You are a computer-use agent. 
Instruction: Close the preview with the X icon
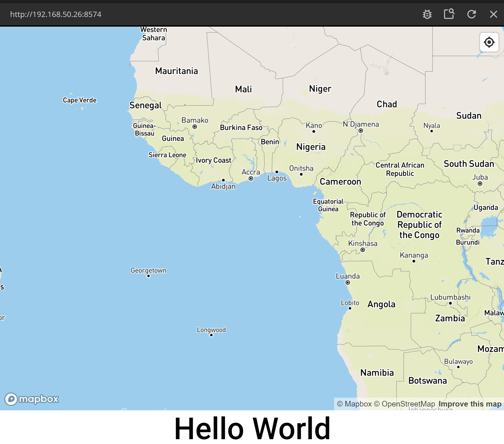pos(493,14)
